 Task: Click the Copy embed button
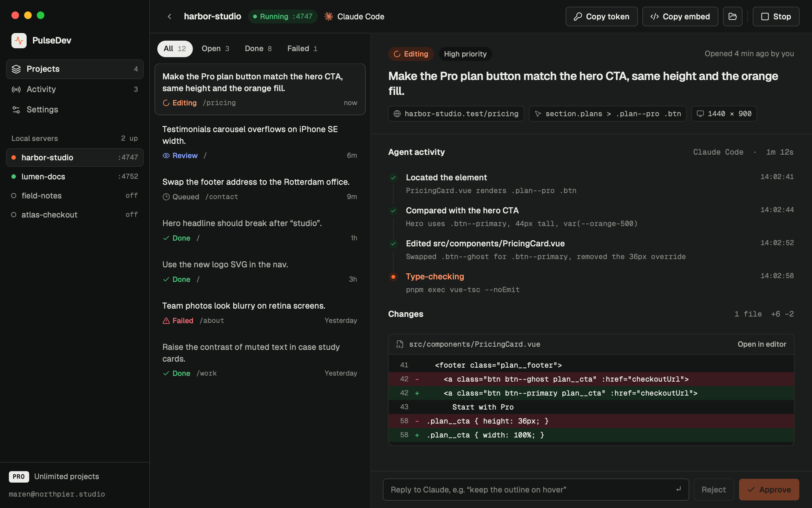pyautogui.click(x=680, y=17)
